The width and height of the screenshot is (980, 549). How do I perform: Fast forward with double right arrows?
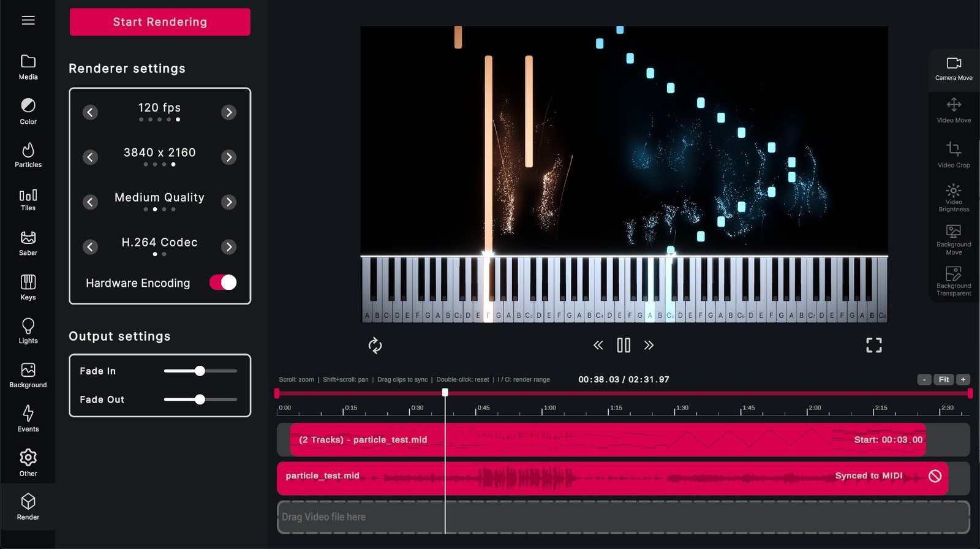coord(649,346)
